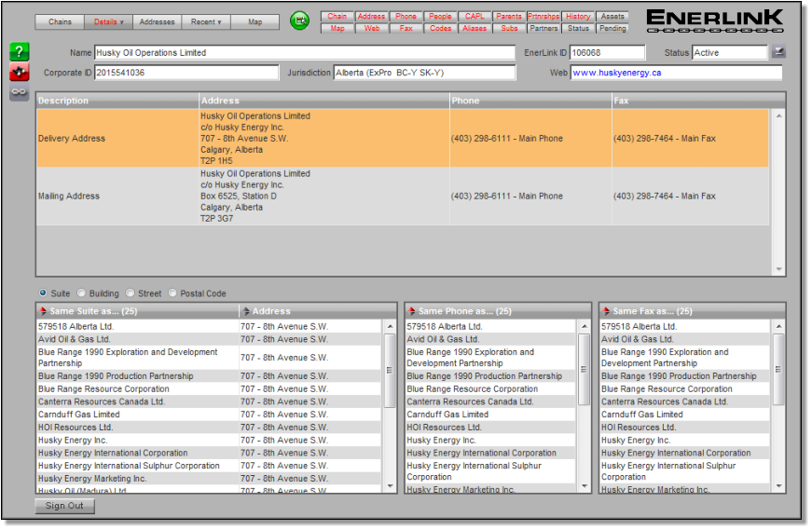Open the Addresses tab
The image size is (812, 530).
pyautogui.click(x=157, y=21)
